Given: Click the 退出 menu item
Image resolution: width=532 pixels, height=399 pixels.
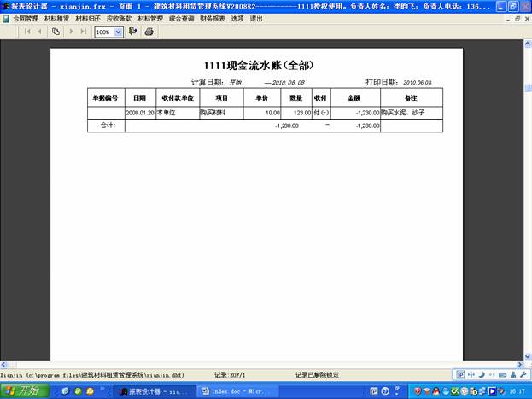Looking at the screenshot, I should [x=256, y=18].
